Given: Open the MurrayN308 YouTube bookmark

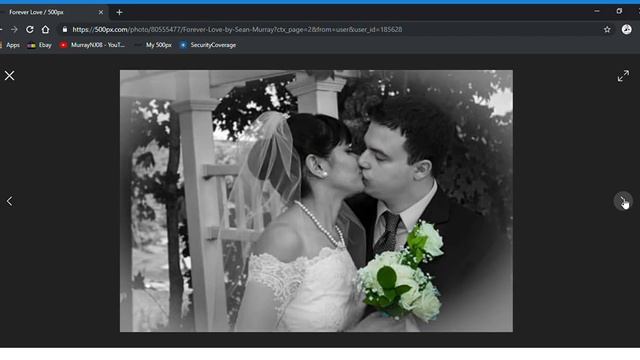Looking at the screenshot, I should [x=92, y=45].
